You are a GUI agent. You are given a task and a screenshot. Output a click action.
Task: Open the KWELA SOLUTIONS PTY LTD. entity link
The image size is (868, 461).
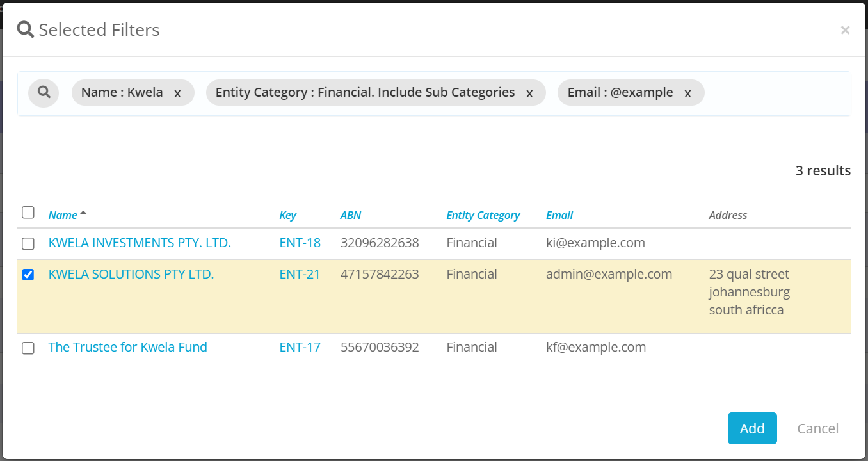[x=131, y=273]
